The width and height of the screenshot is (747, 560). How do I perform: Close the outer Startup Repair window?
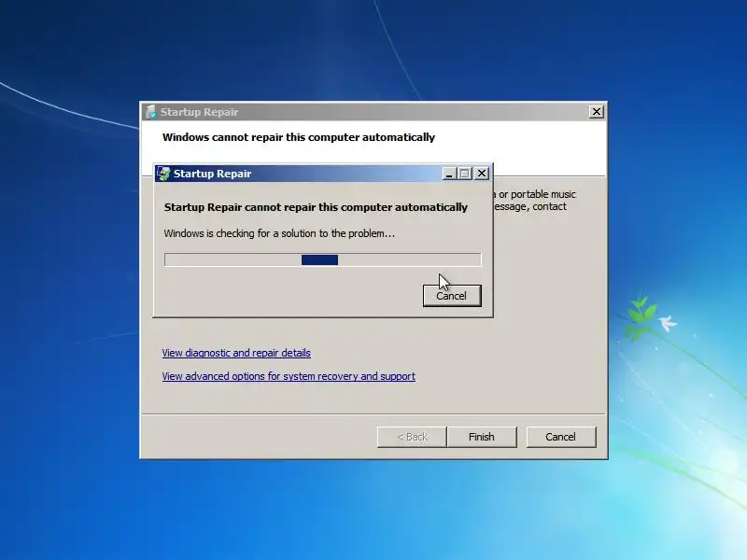tap(596, 112)
